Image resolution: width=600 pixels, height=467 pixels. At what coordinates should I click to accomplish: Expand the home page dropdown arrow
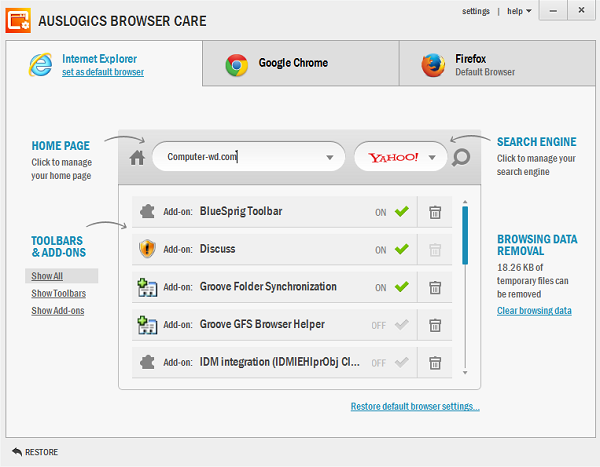[x=329, y=157]
